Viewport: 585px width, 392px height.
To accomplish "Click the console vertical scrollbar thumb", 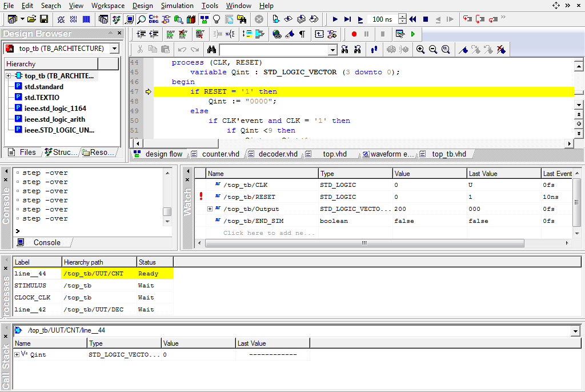I will pos(167,211).
